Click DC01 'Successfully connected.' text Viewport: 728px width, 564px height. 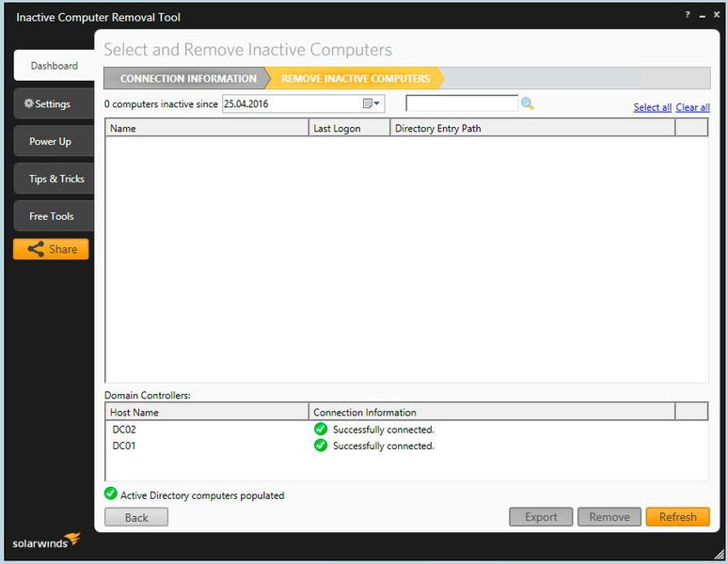pyautogui.click(x=384, y=446)
